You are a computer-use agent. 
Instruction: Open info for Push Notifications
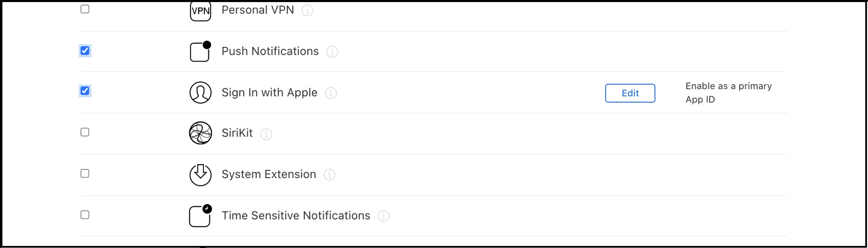pyautogui.click(x=332, y=52)
